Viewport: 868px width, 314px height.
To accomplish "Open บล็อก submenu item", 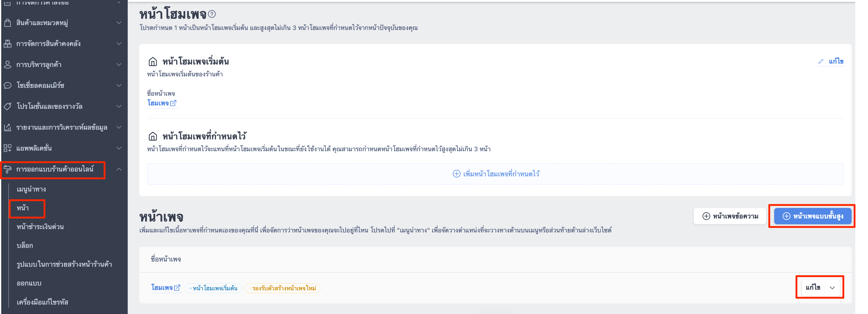I will click(x=25, y=246).
